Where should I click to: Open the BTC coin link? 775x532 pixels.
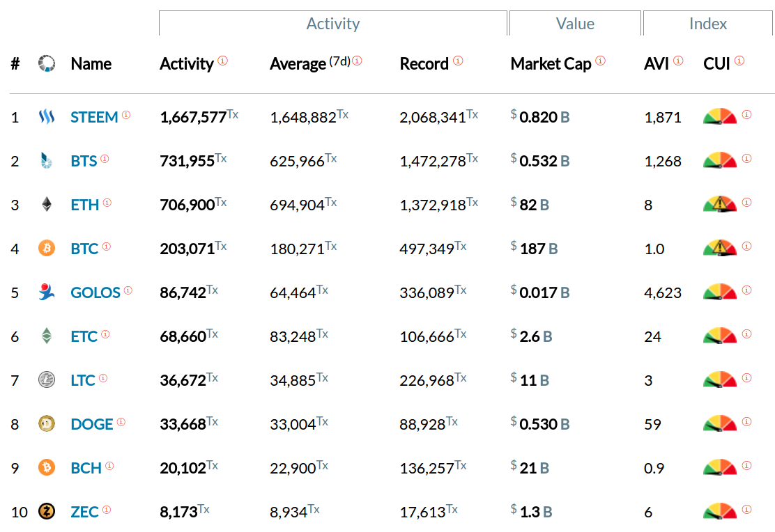(84, 249)
